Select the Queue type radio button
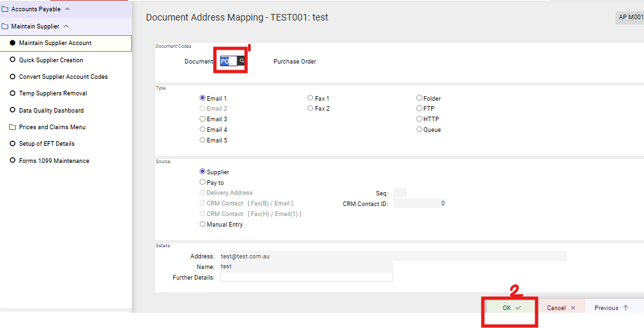Viewport: 644px width, 328px height. coord(419,130)
